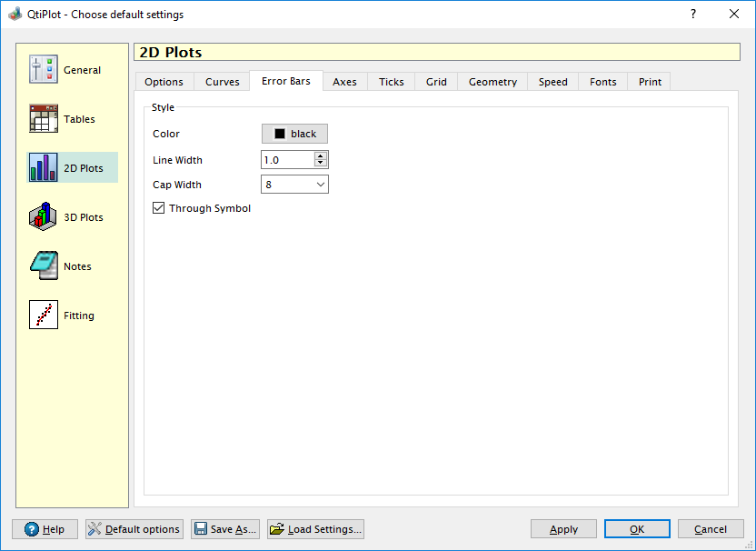Click inside the Line Width value field

tap(286, 160)
